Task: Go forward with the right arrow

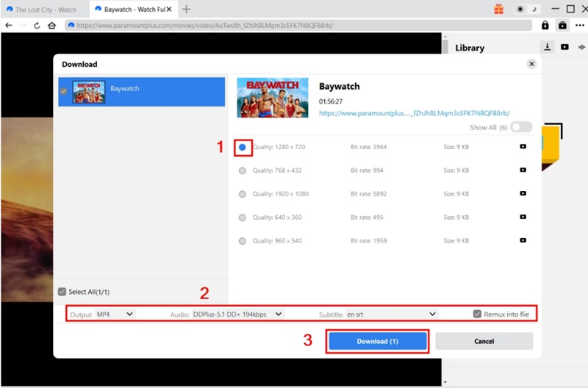Action: point(22,26)
